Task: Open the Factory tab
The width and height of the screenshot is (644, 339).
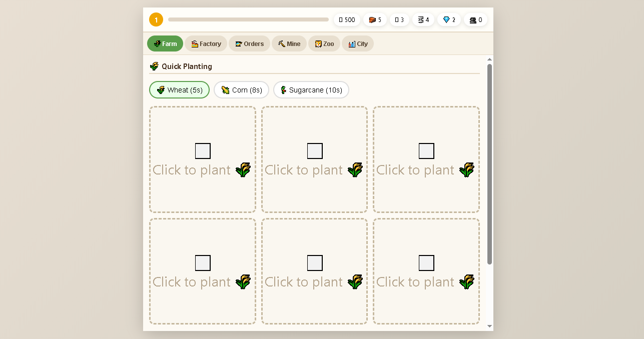Action: [206, 43]
